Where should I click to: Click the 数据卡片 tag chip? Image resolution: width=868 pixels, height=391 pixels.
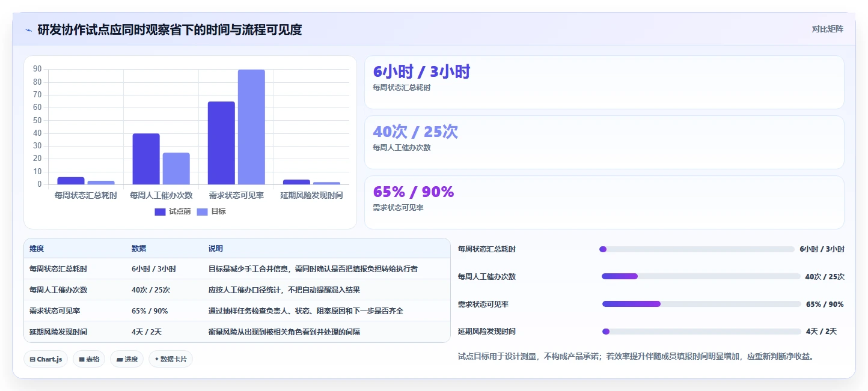click(171, 359)
